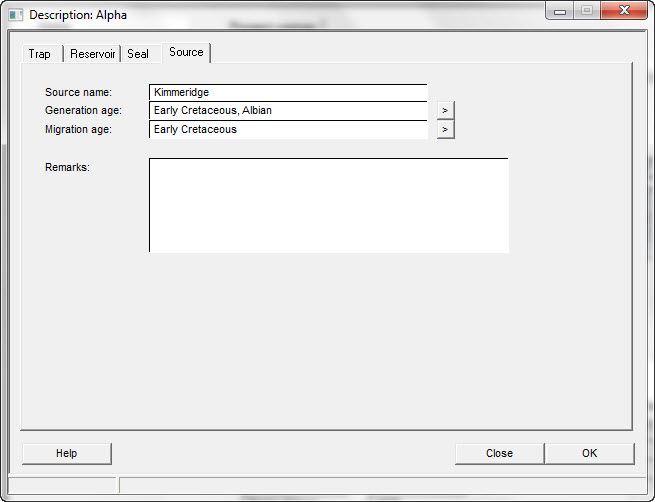Select the Seal tab
This screenshot has height=502, width=655.
138,54
